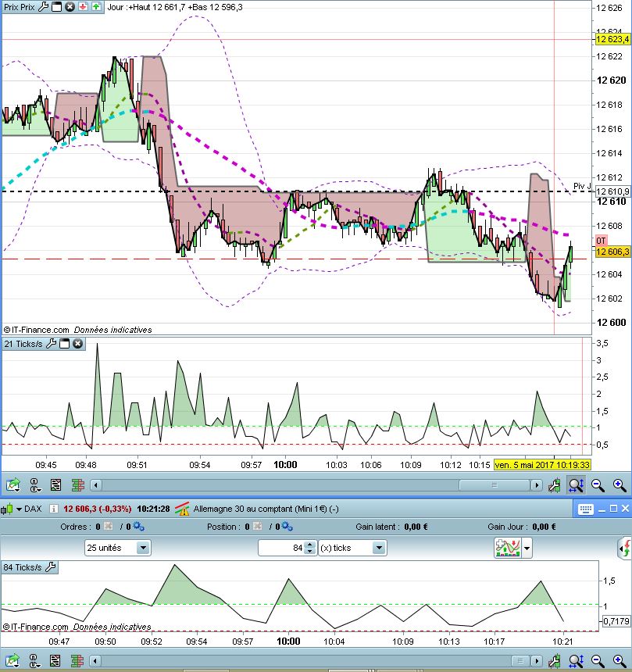This screenshot has height=672, width=632.
Task: Click the red down arrow in Prix header
Action: click(x=83, y=7)
